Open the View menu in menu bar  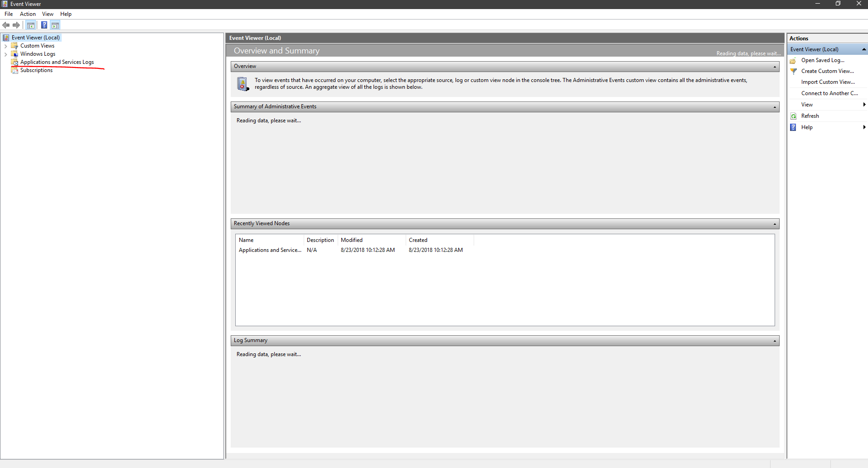click(48, 14)
